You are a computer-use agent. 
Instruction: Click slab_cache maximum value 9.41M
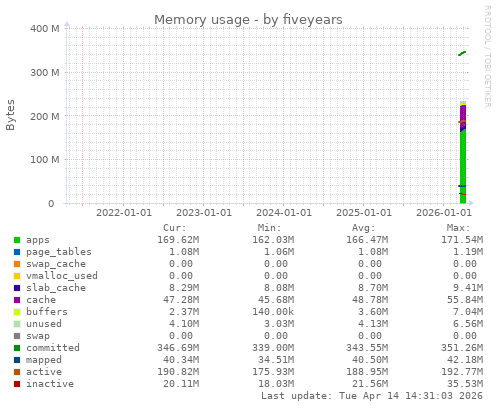(x=468, y=288)
